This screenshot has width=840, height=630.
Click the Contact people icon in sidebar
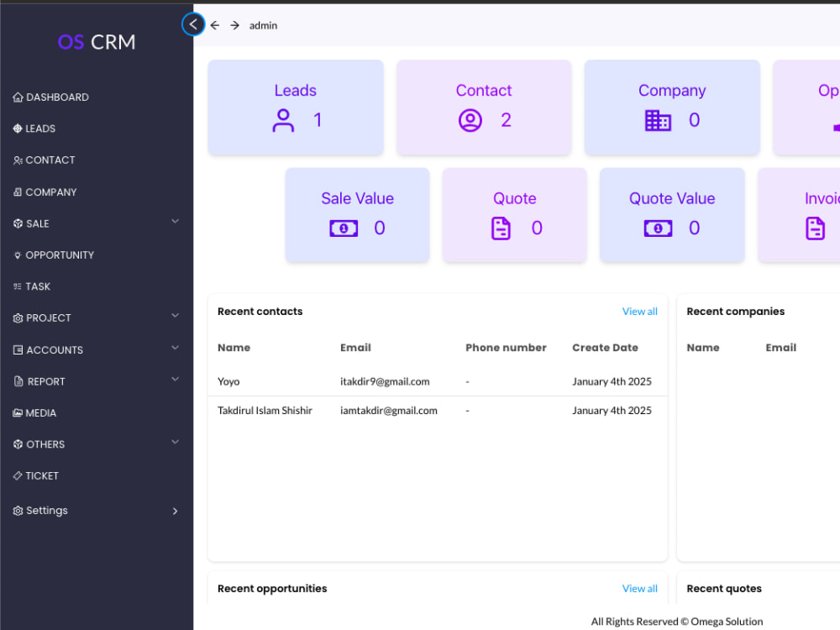click(x=18, y=160)
